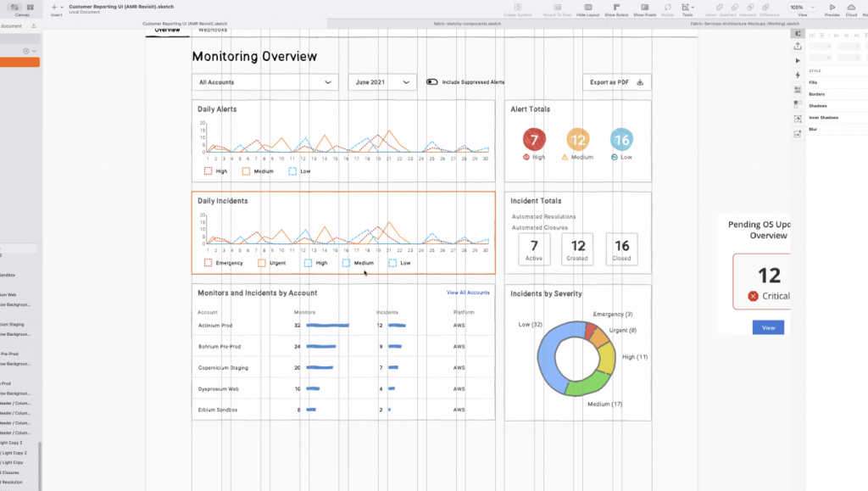Click the Show Rulers toolbar icon
The height and width of the screenshot is (491, 868).
616,7
